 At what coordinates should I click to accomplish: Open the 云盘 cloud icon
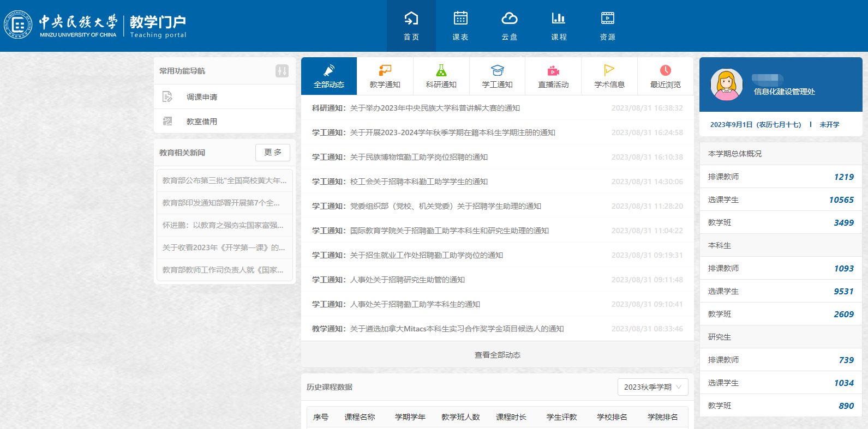510,19
